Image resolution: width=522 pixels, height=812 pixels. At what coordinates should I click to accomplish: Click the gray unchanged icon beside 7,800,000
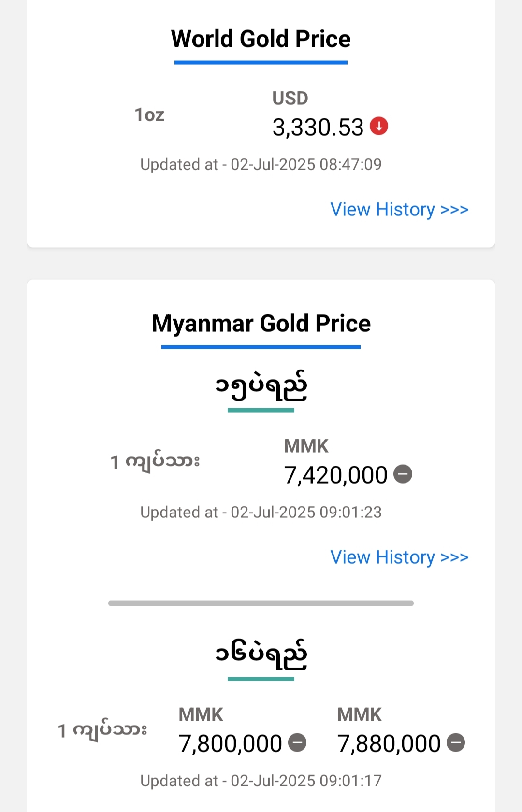(x=297, y=742)
